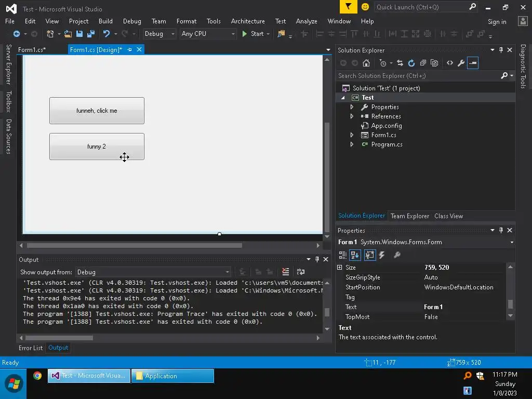Toggle auto hide pin on the Output panel

[x=317, y=259]
